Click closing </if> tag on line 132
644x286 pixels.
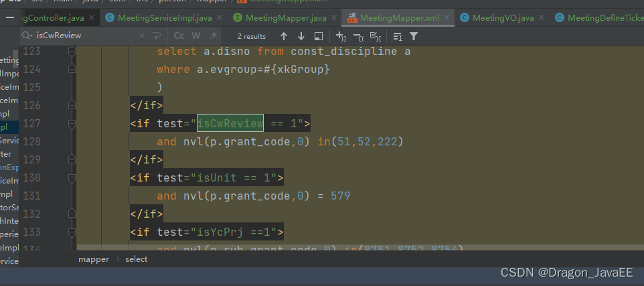[x=147, y=214]
